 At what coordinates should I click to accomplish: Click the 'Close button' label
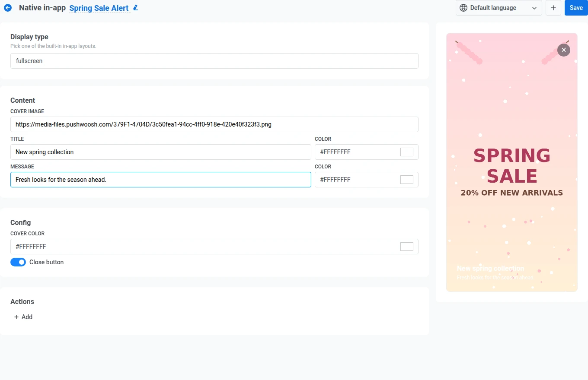[x=46, y=262]
